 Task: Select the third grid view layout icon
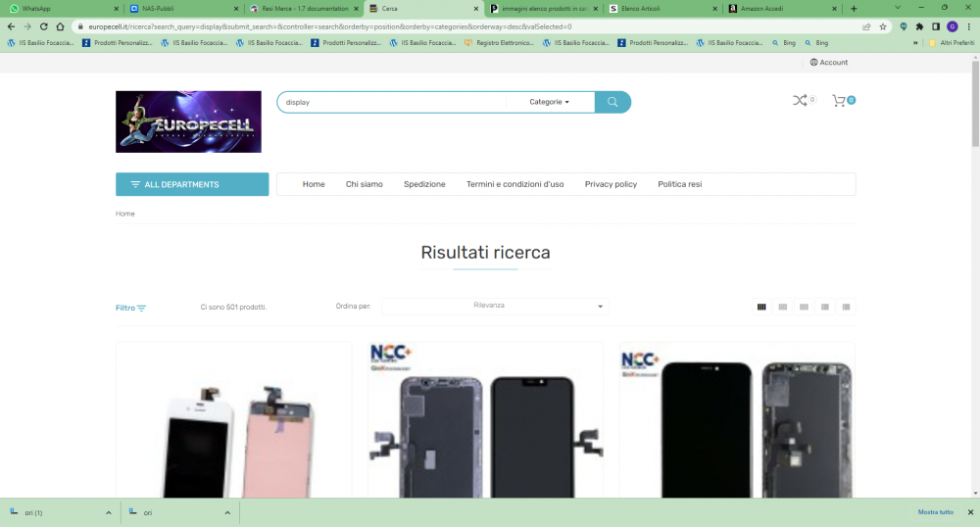[x=804, y=307]
